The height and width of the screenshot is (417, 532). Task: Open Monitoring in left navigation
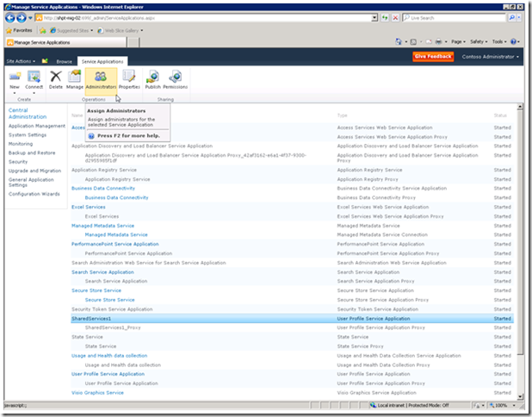click(21, 144)
